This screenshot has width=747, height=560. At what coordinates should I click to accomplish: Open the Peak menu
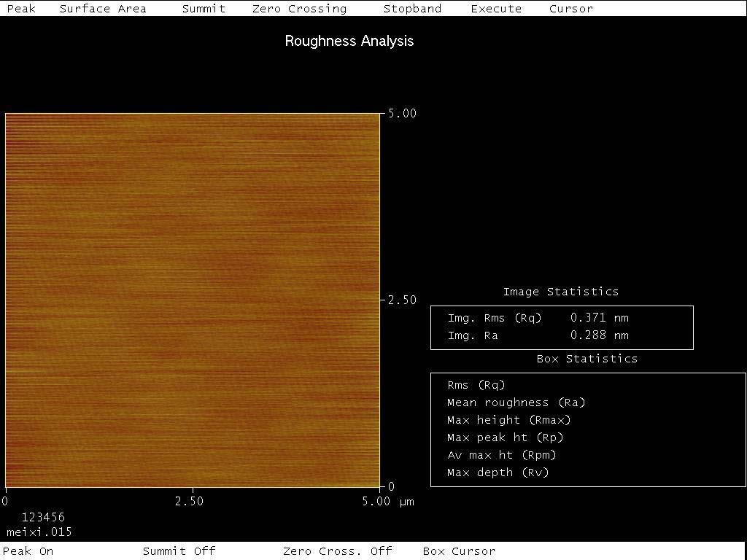coord(20,9)
